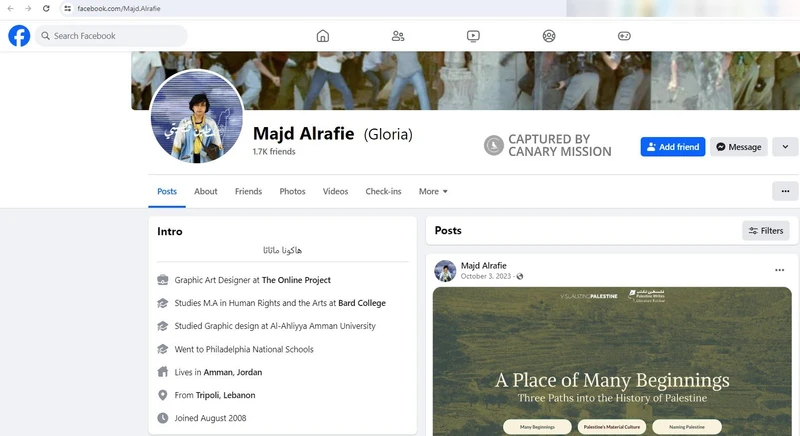
Task: Open Majd Alrafie post author name link
Action: click(x=484, y=266)
